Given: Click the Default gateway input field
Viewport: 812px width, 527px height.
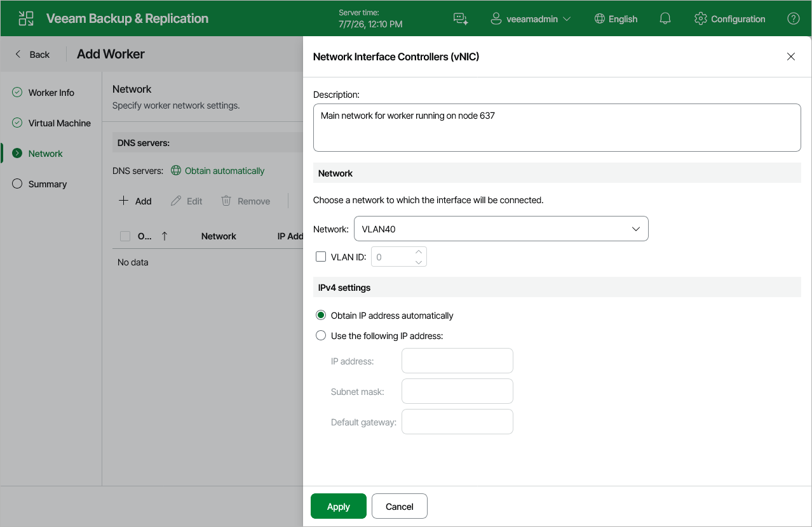Looking at the screenshot, I should click(457, 422).
